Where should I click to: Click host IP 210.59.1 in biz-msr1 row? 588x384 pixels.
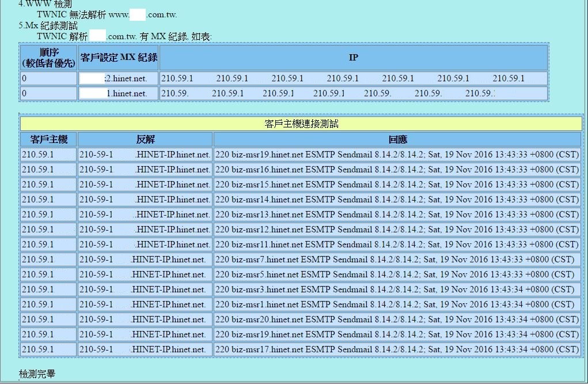point(49,304)
